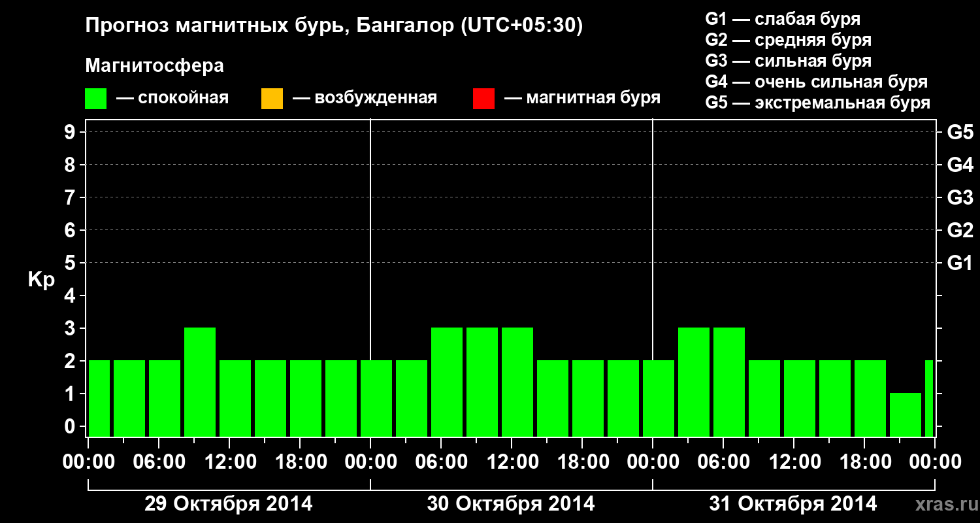980x523 pixels.
Task: Click 'G4 — очень сильная буря' legend line
Action: tap(816, 82)
